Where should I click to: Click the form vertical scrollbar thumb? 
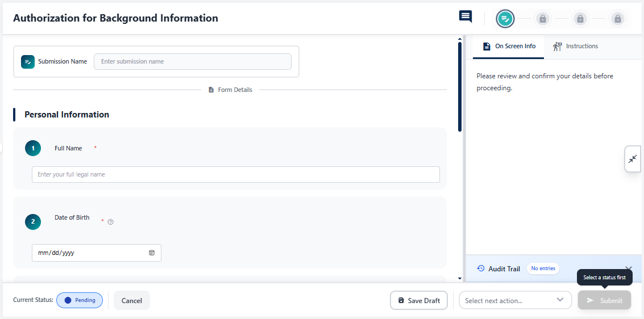point(460,87)
